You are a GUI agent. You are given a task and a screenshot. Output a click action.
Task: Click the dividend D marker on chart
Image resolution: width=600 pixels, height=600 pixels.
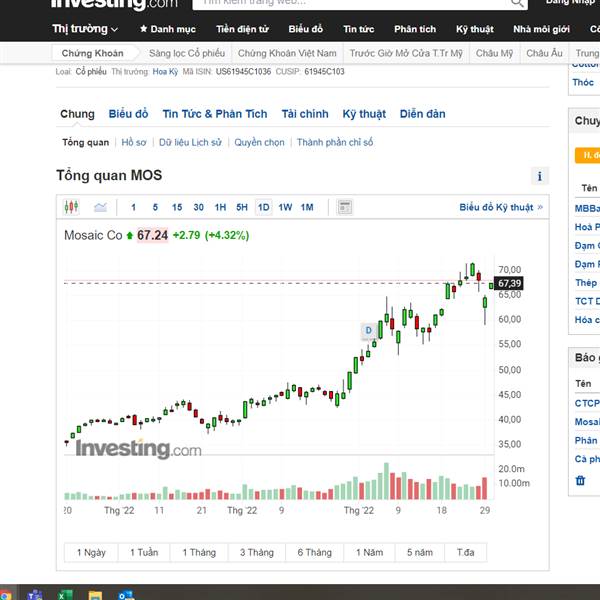click(368, 330)
